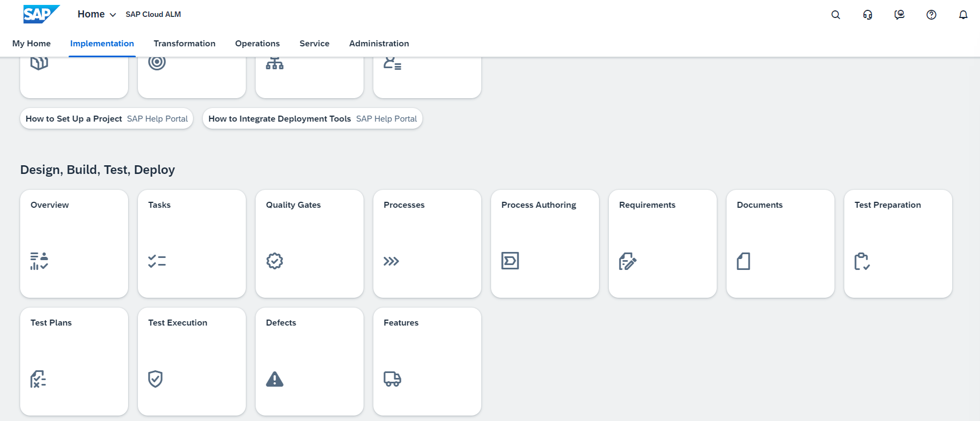Click the SAP logo
This screenshot has height=421, width=980.
(x=41, y=14)
